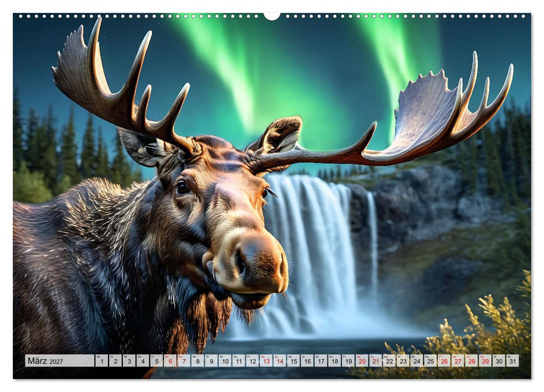Screen dimensions: 544x392
Task: Choose day 16 in the date row
Action: click(x=308, y=361)
